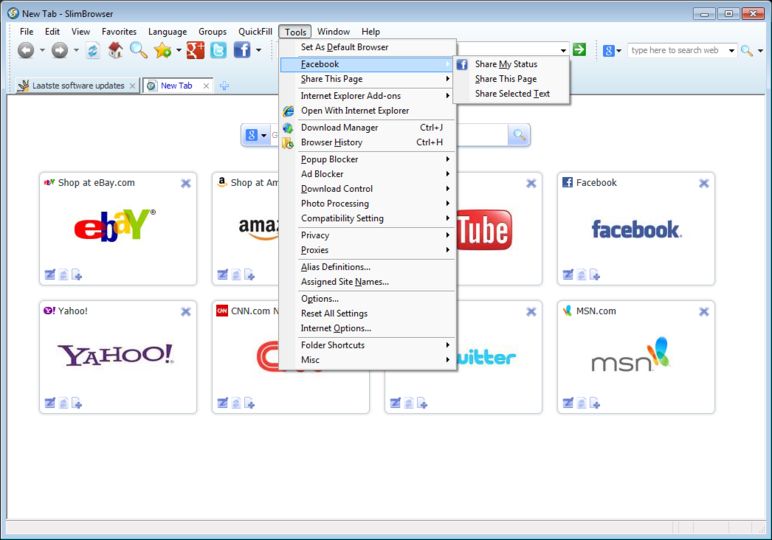Go to the Home page icon
Screen dimensions: 772x540
pos(116,50)
